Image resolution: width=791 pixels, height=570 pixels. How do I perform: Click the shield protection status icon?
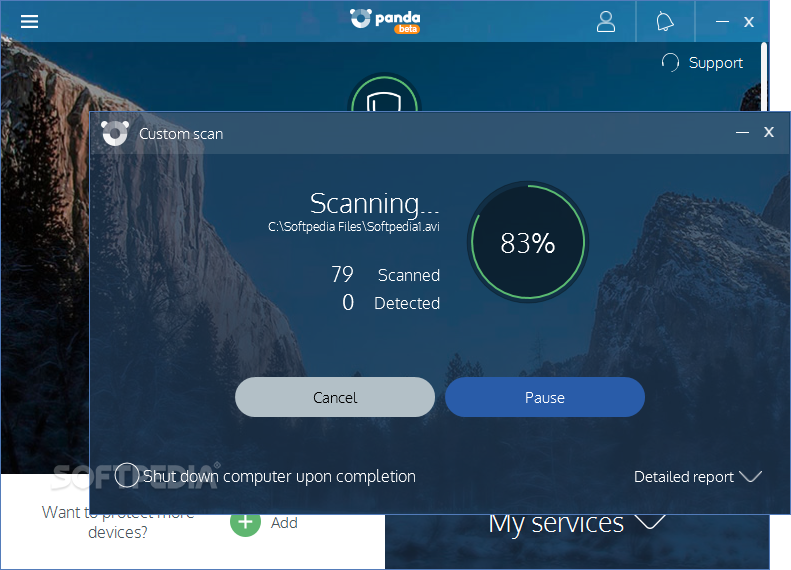pos(384,94)
